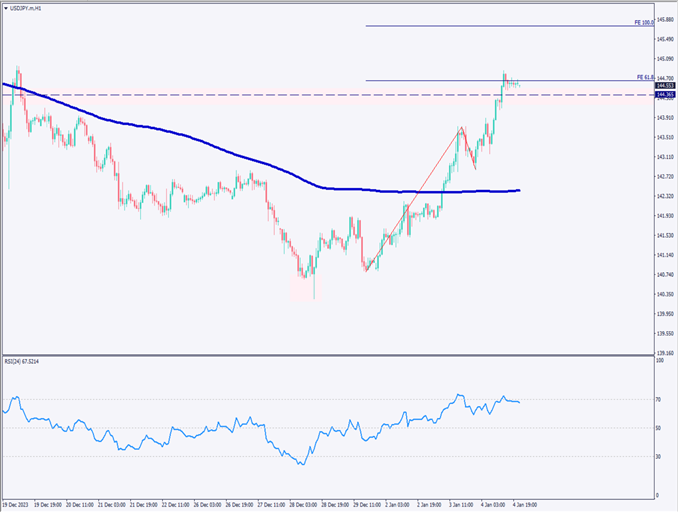
Task: Click the 70 level on RSI scale
Action: 659,399
